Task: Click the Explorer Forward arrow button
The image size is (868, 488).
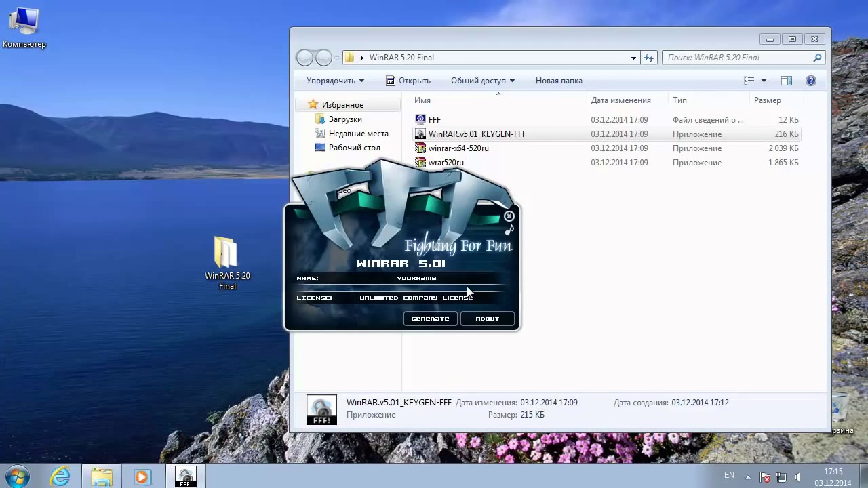Action: coord(323,58)
